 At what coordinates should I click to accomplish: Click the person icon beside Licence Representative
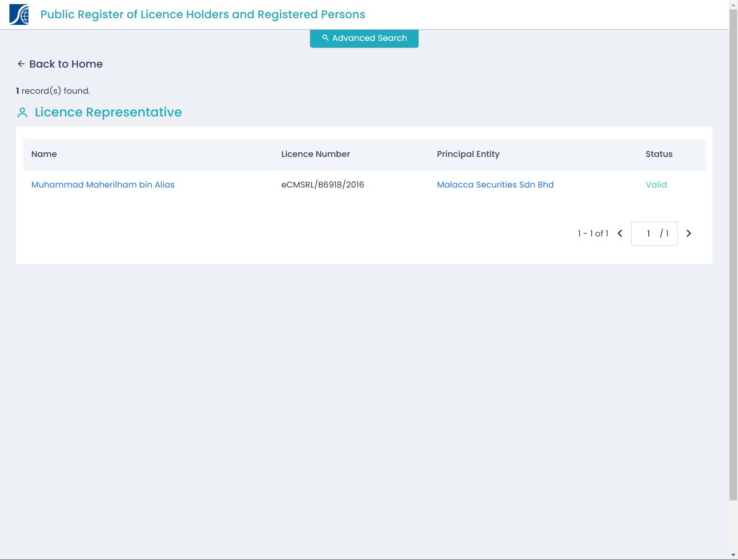[22, 112]
